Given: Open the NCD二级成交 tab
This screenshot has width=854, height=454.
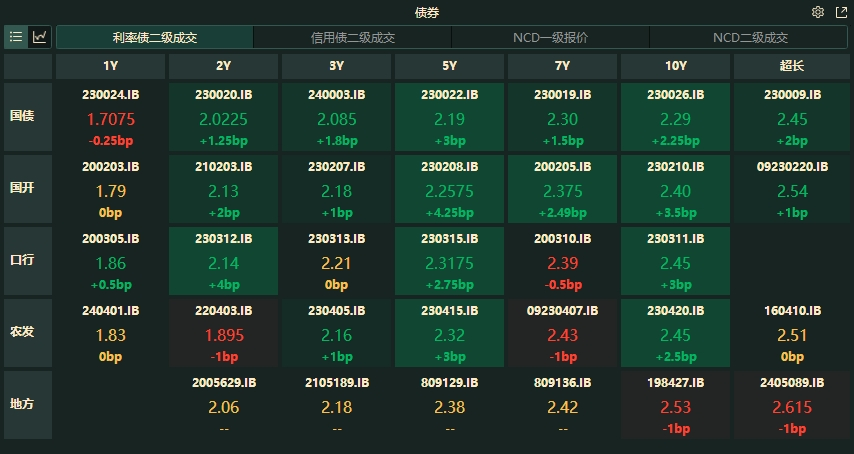Looking at the screenshot, I should 750,38.
